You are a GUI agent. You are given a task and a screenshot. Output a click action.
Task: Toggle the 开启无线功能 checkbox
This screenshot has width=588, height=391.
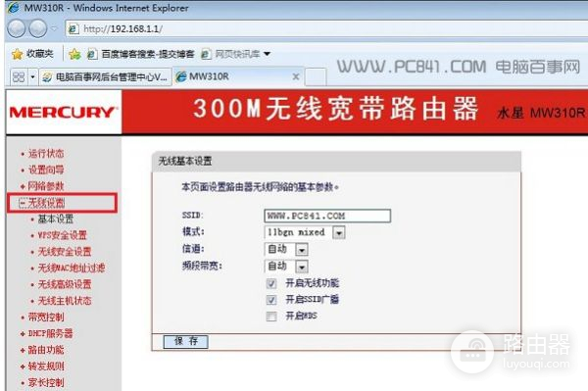pos(271,284)
